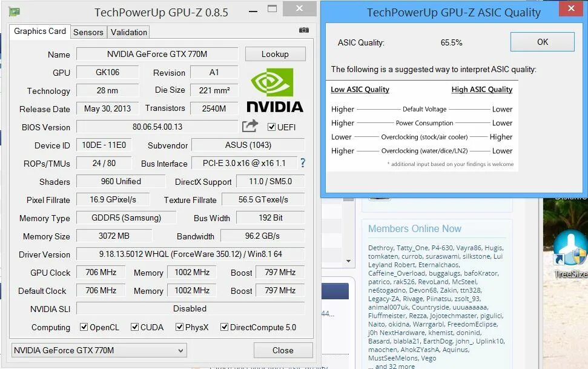588x369 pixels.
Task: Click the Default Clock Boost value 797 MHz
Action: pos(280,290)
